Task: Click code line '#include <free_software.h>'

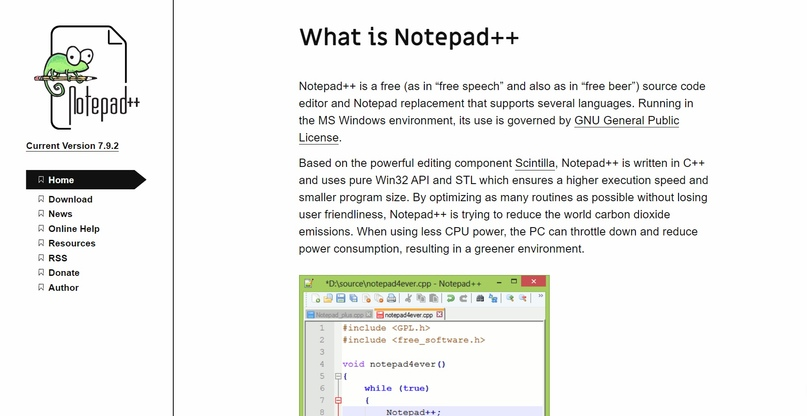Action: (414, 340)
